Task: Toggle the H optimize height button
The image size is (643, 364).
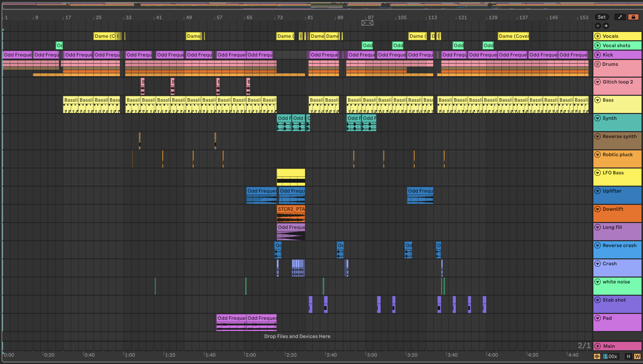Action: [628, 356]
